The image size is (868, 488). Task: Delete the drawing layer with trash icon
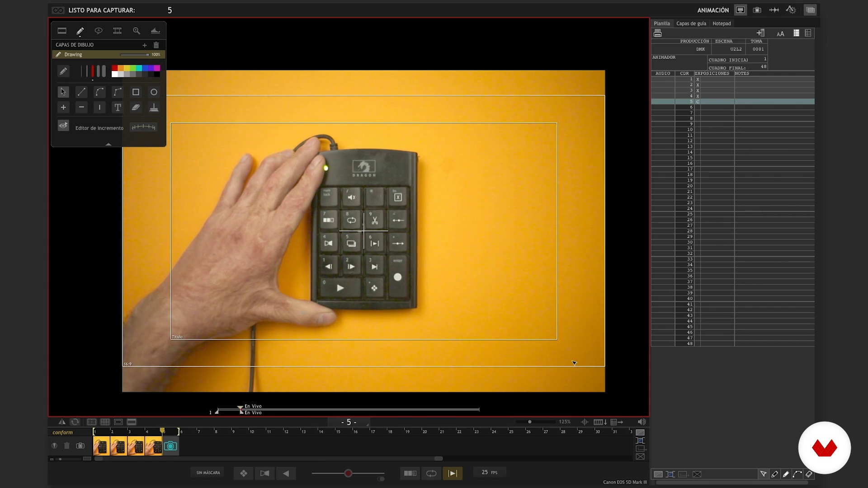pyautogui.click(x=156, y=45)
